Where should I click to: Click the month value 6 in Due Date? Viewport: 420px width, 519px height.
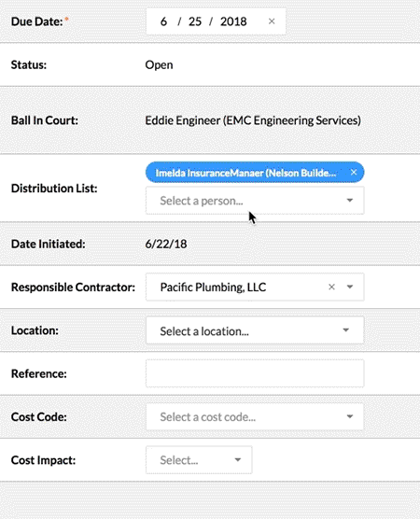tap(163, 21)
